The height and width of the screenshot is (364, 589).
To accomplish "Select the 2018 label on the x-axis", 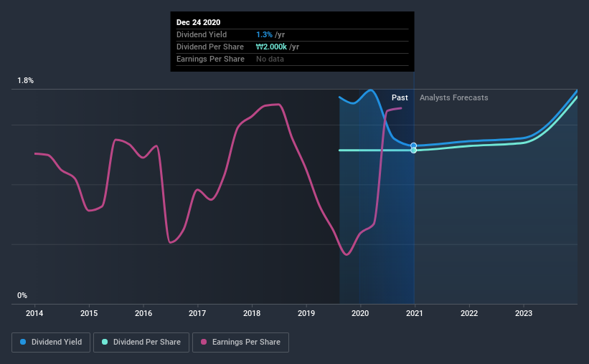I will click(252, 313).
